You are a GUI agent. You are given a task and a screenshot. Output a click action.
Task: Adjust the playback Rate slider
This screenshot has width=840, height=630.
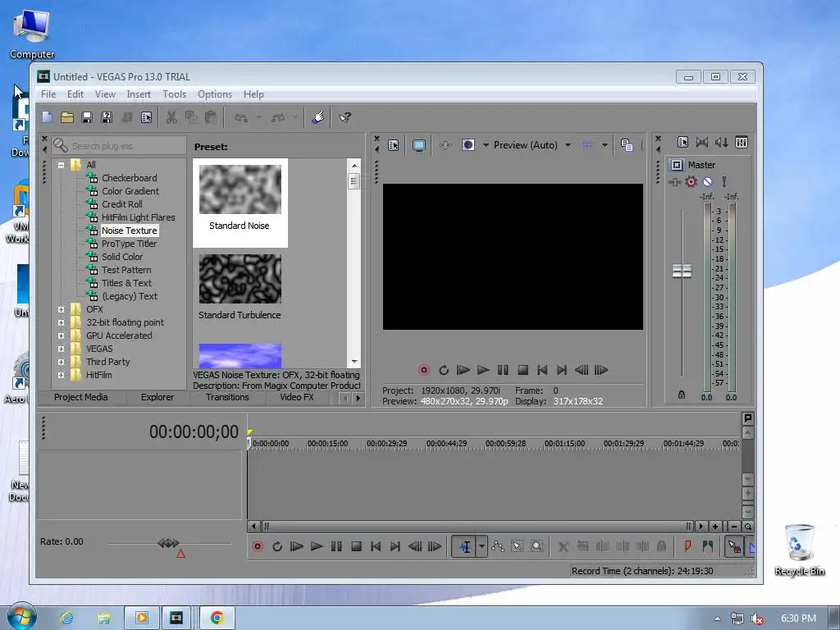169,543
